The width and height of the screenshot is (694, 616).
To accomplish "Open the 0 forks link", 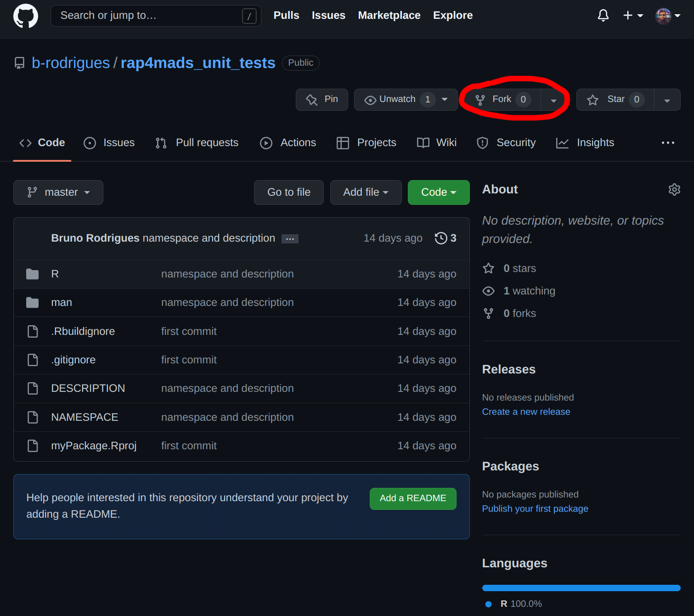I will tap(509, 313).
